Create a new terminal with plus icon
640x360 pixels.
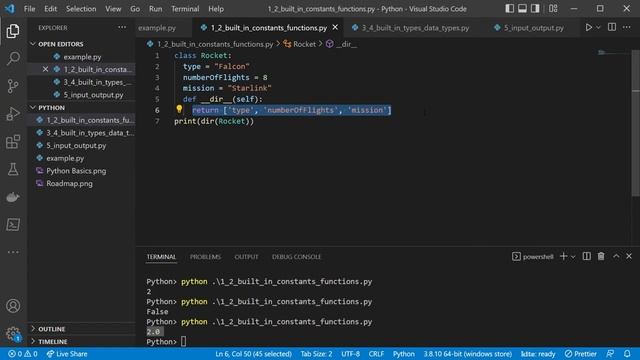pyautogui.click(x=564, y=256)
